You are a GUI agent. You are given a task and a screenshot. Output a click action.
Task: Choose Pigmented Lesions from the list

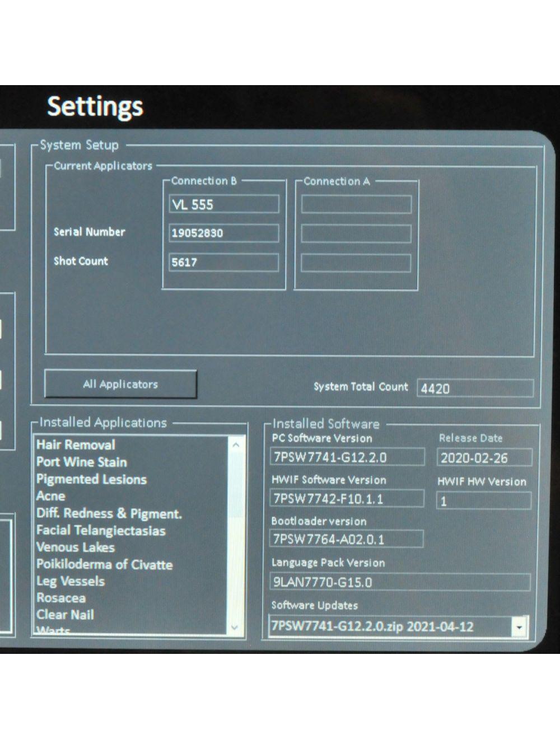91,479
